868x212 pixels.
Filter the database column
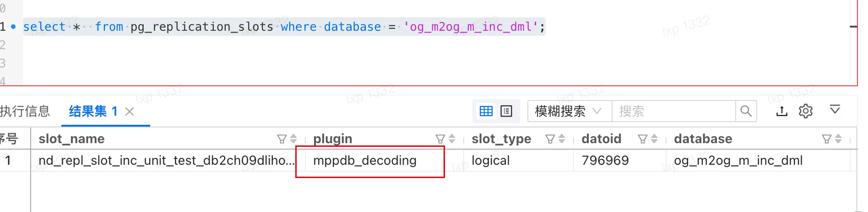(x=827, y=139)
